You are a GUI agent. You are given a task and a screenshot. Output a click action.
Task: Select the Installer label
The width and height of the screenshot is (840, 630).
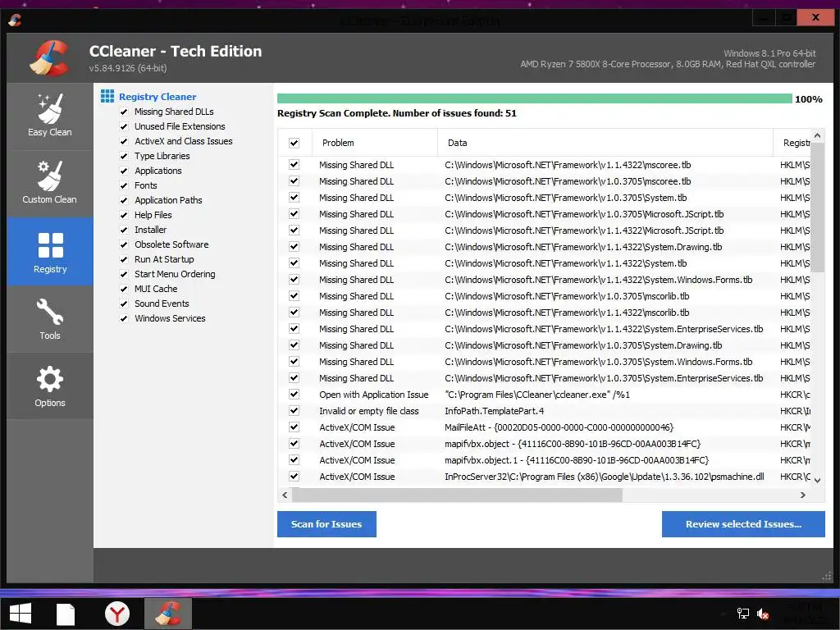[151, 230]
